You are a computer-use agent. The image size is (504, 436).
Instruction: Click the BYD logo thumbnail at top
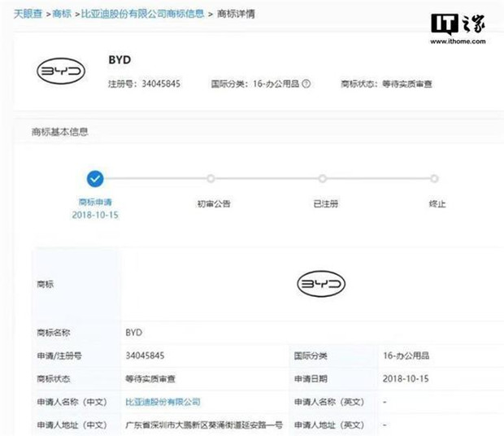point(61,71)
